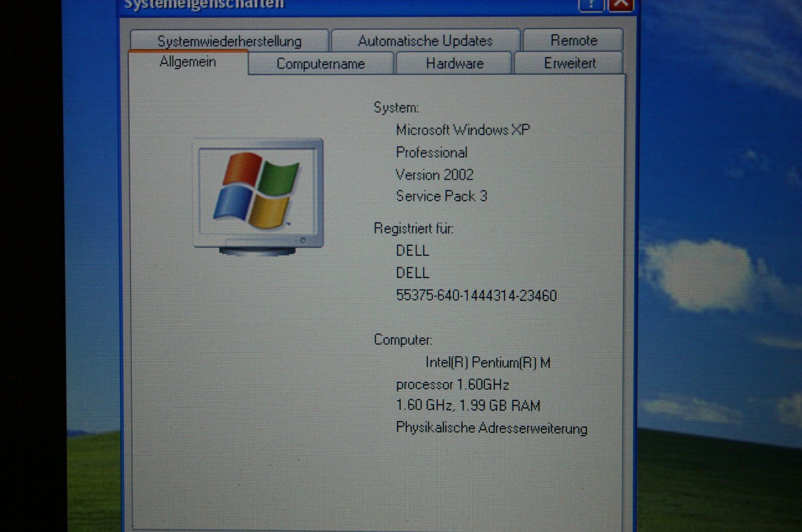Click the 'Microsoft Windows XP' text
Image resolution: width=802 pixels, height=532 pixels.
463,130
